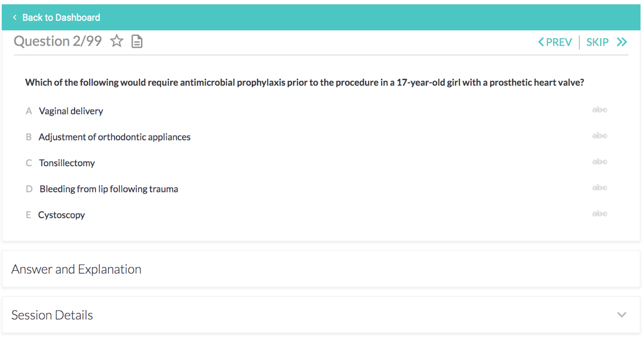Select the Bleeding from lip option
This screenshot has height=342, width=644.
click(108, 189)
